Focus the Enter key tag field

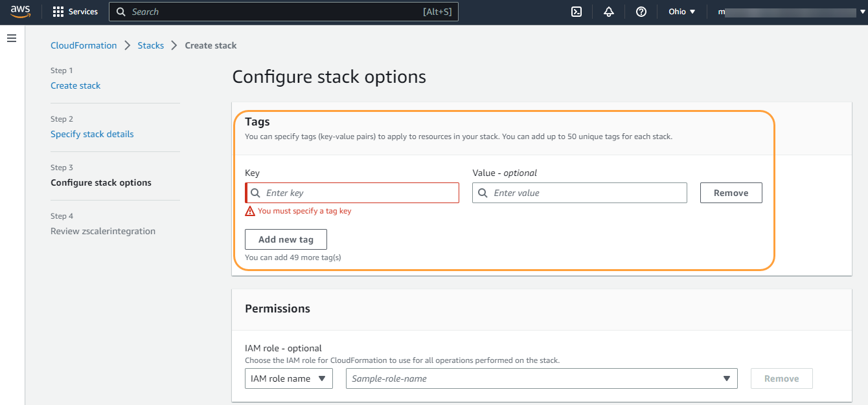tap(360, 193)
